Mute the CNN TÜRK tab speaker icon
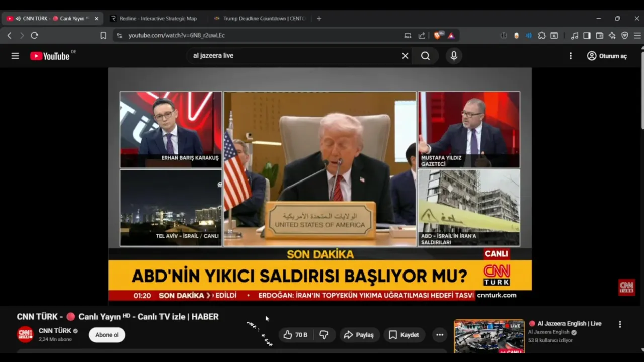 [x=18, y=19]
